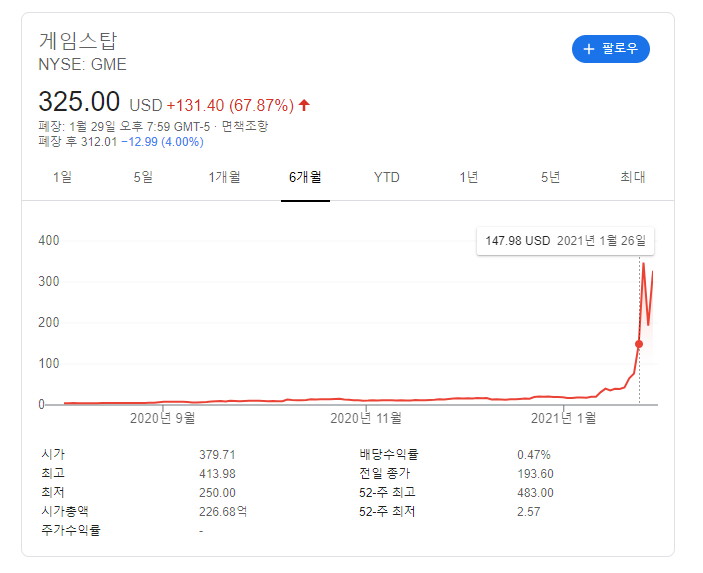This screenshot has height=573, width=703.
Task: Click the 시가총액 label
Action: 65,512
